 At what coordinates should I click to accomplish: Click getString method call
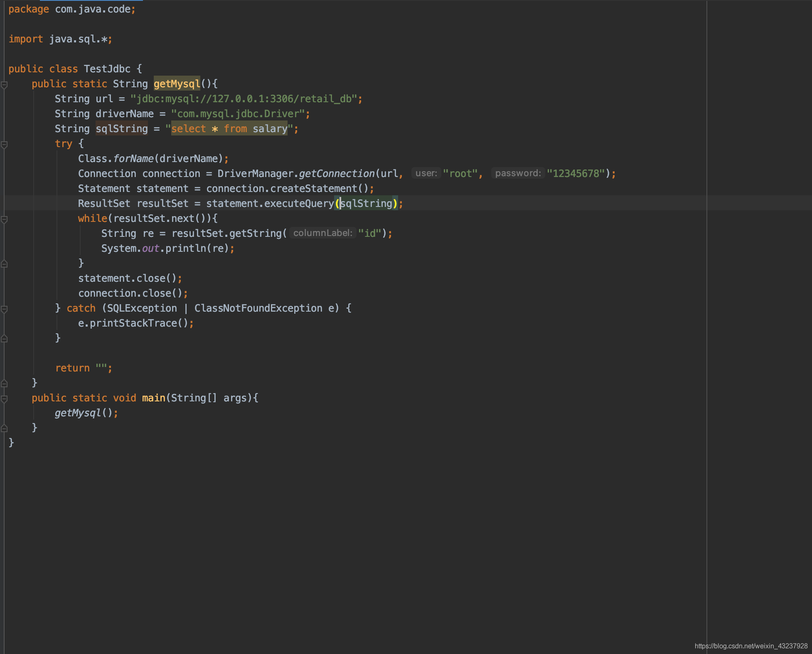[x=256, y=234]
